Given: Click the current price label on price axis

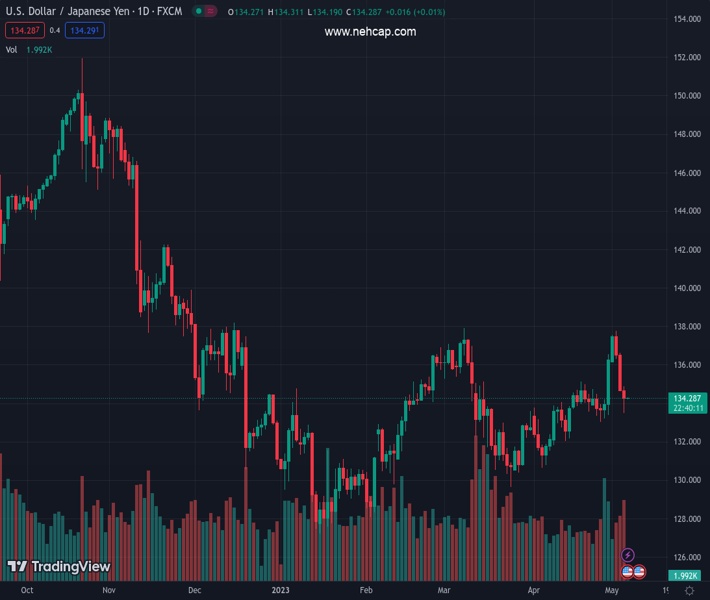Looking at the screenshot, I should [x=688, y=398].
